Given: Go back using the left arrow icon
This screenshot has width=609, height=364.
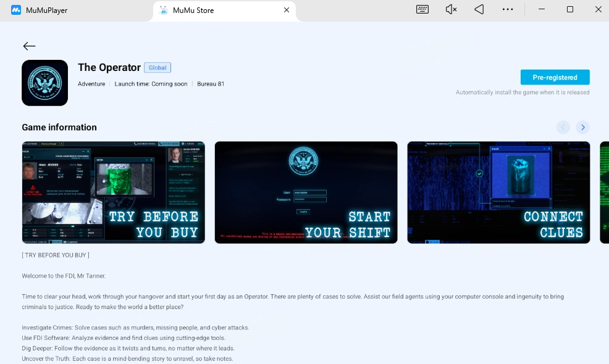Looking at the screenshot, I should [29, 46].
